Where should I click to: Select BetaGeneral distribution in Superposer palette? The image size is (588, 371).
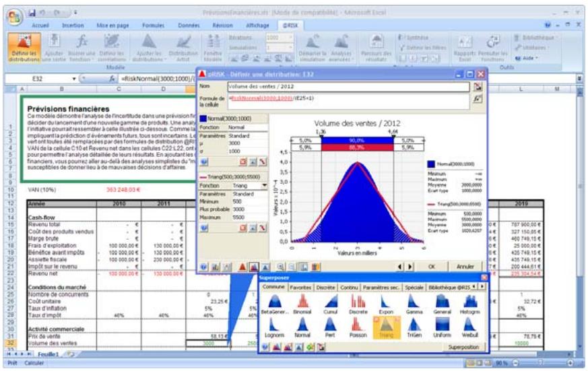(275, 304)
